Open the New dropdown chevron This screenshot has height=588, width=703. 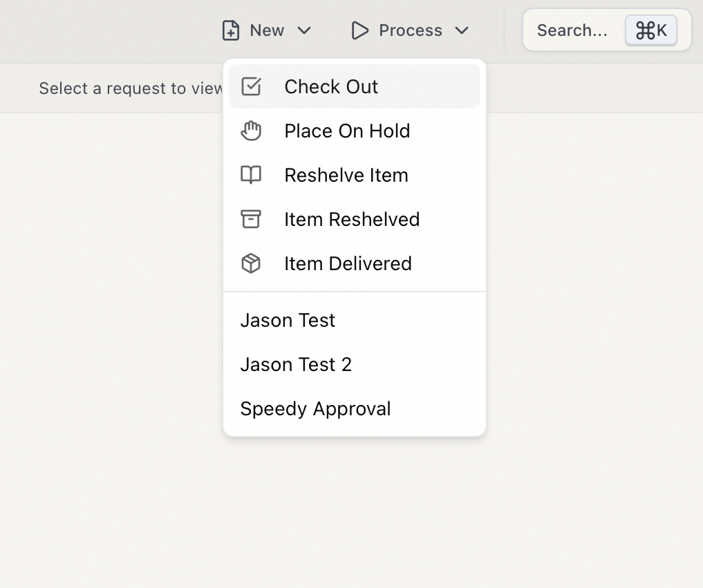pos(304,30)
